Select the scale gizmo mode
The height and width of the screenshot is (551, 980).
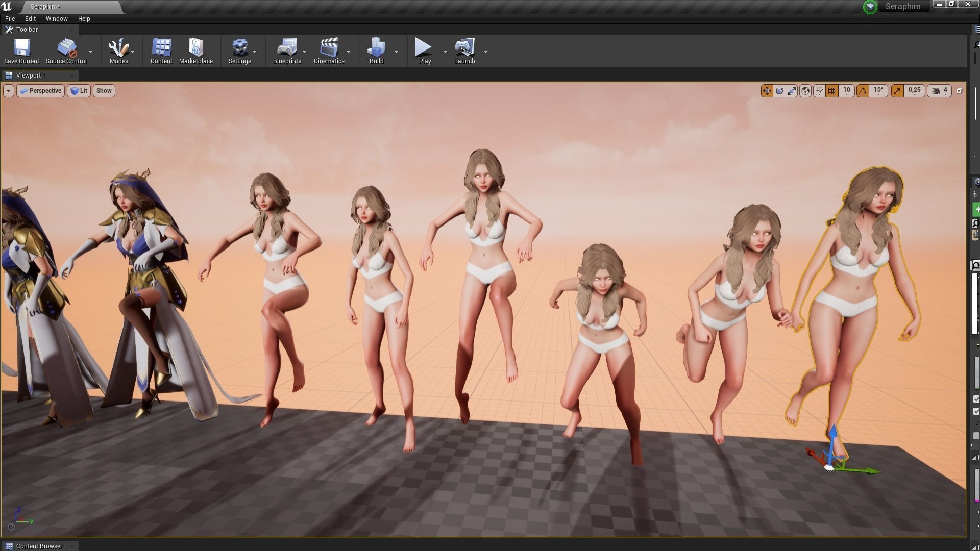point(792,91)
